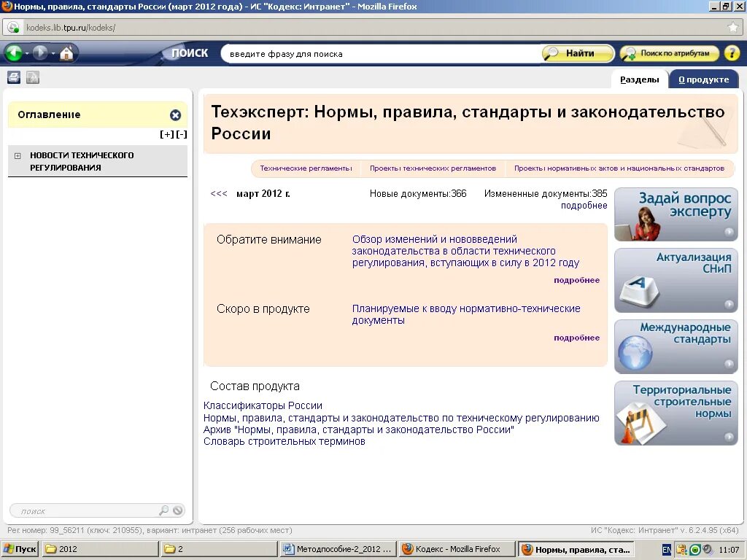Open Проекты технических регламентов section
Image resolution: width=747 pixels, height=560 pixels.
coord(433,168)
